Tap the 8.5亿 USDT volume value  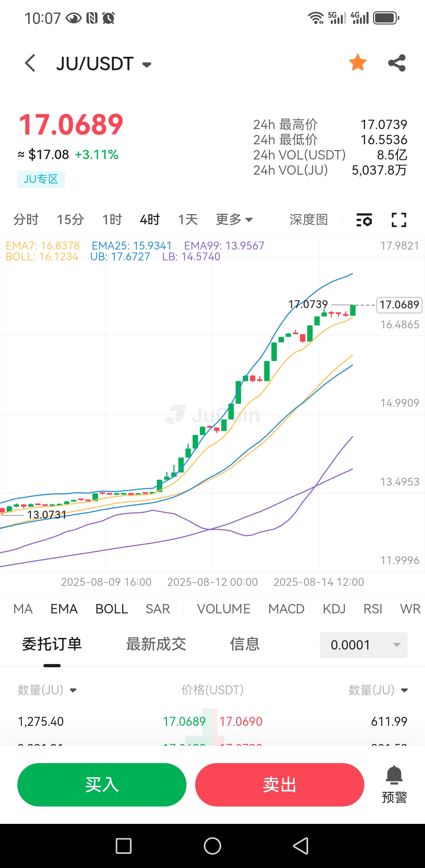pyautogui.click(x=392, y=155)
